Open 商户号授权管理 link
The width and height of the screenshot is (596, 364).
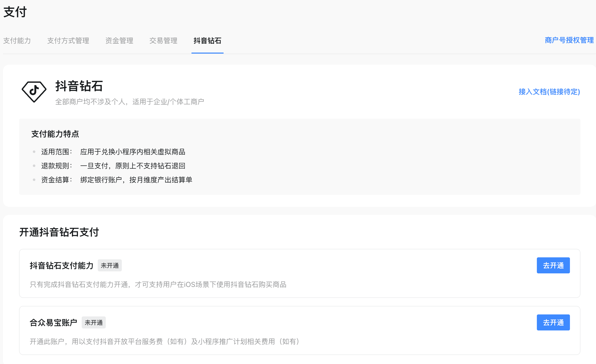pyautogui.click(x=569, y=40)
